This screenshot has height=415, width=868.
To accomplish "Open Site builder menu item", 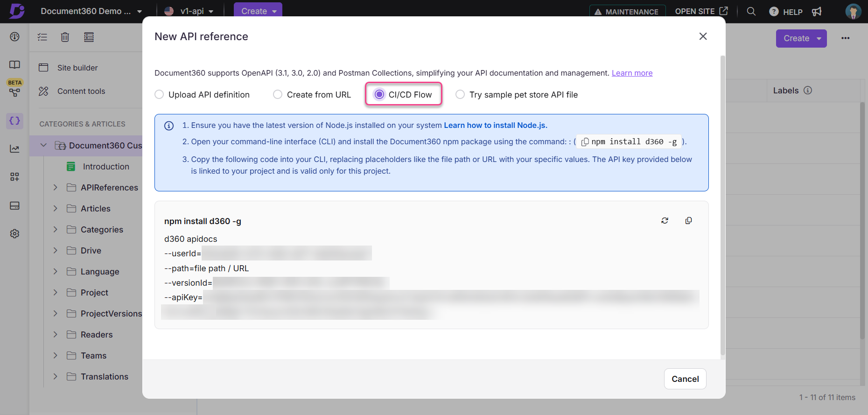I will click(77, 68).
